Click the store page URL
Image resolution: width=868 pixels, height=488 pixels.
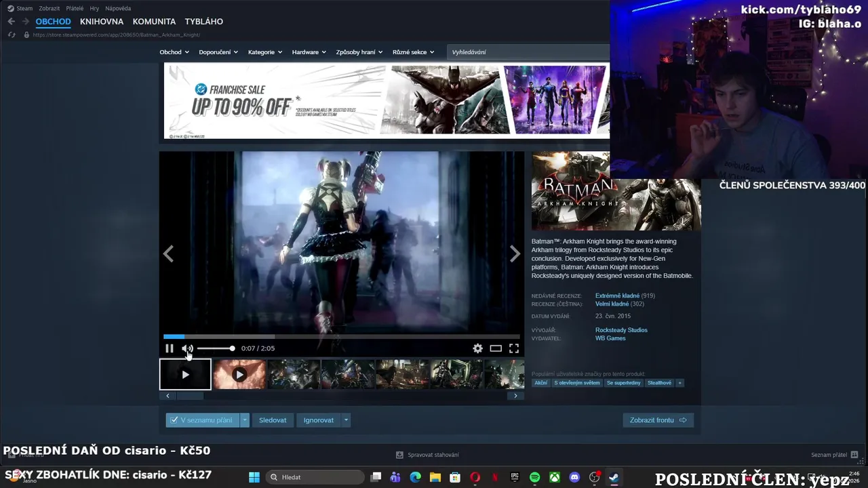pyautogui.click(x=116, y=35)
